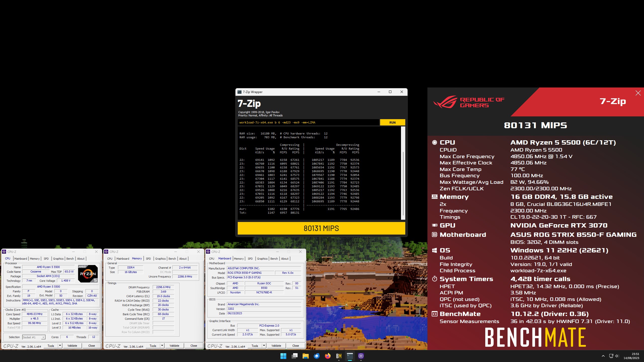Open Graphics tab in CPU-Z memory timings window

pos(160,259)
